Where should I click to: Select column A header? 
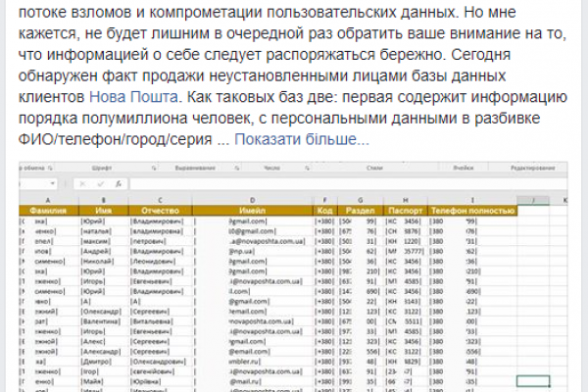coord(48,200)
